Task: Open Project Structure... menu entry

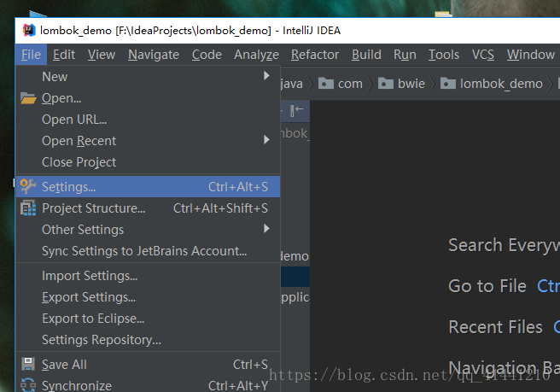Action: [x=148, y=208]
